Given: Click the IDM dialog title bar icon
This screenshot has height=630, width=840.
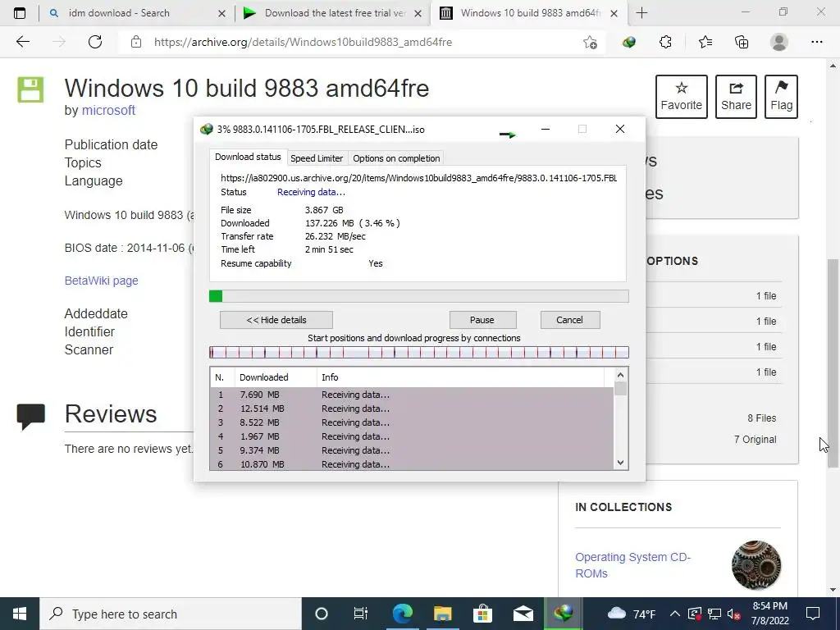Looking at the screenshot, I should [206, 129].
